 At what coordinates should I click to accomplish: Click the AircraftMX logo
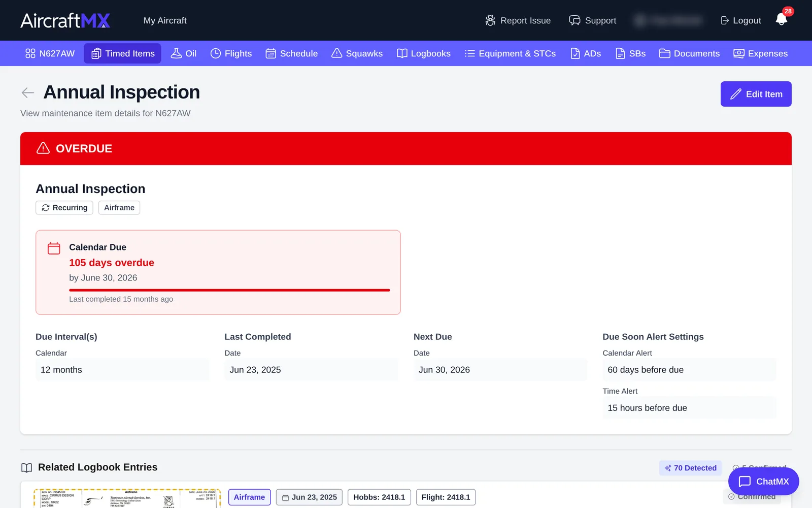pos(65,20)
